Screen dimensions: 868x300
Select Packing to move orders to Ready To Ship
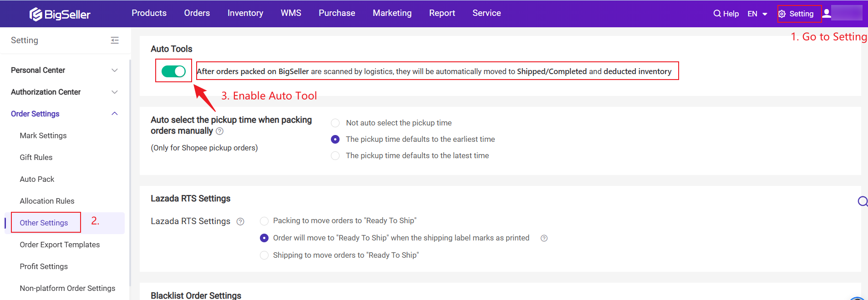[264, 221]
